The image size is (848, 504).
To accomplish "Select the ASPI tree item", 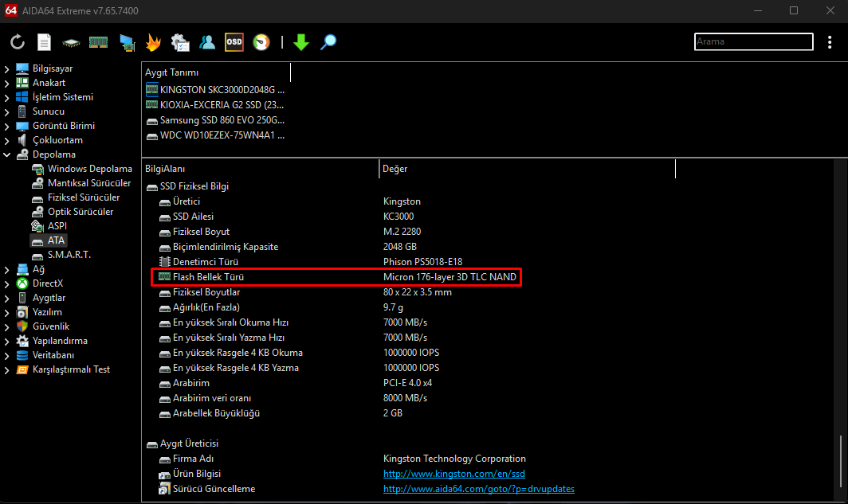I will tap(57, 226).
